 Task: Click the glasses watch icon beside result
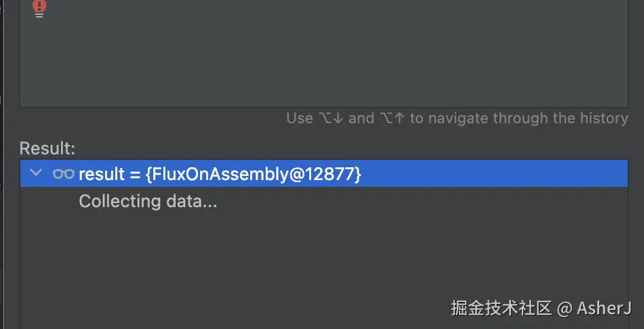(x=63, y=174)
